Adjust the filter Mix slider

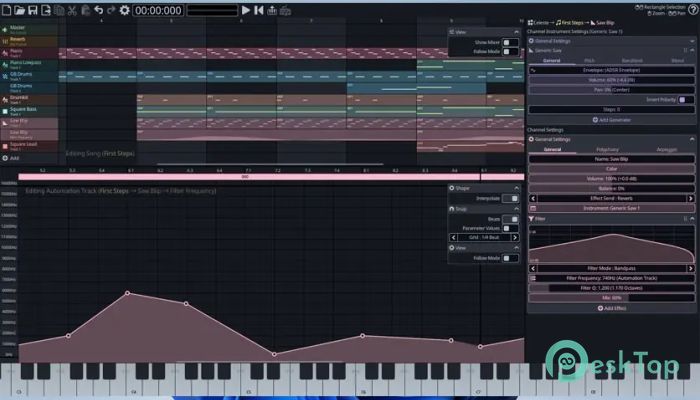pyautogui.click(x=612, y=298)
